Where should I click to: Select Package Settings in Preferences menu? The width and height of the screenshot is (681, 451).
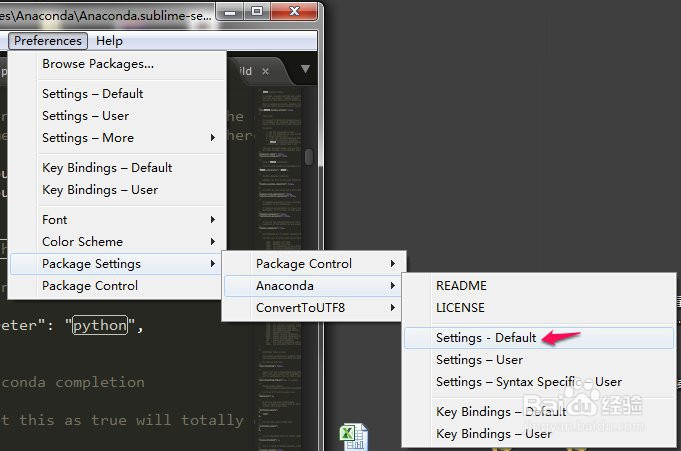[x=117, y=264]
